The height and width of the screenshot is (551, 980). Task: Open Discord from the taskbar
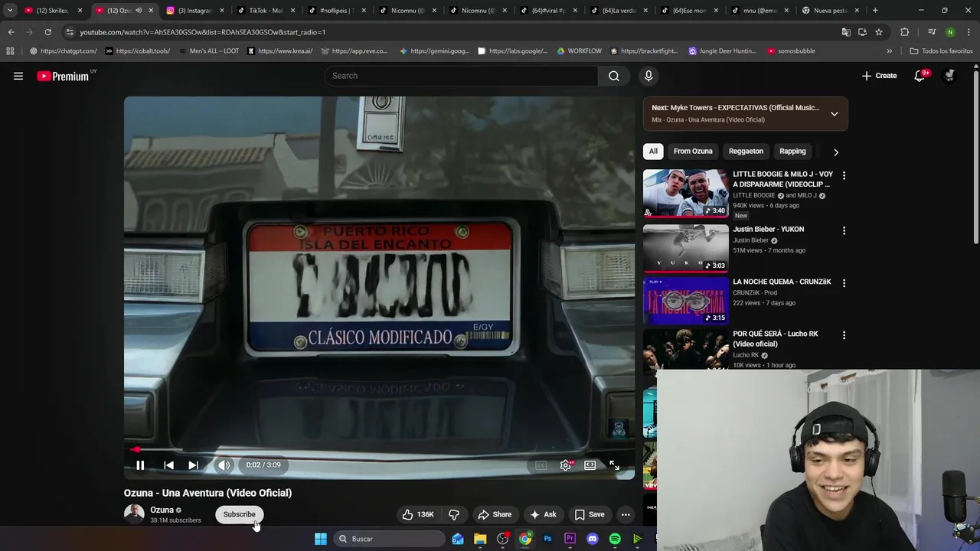click(x=593, y=539)
